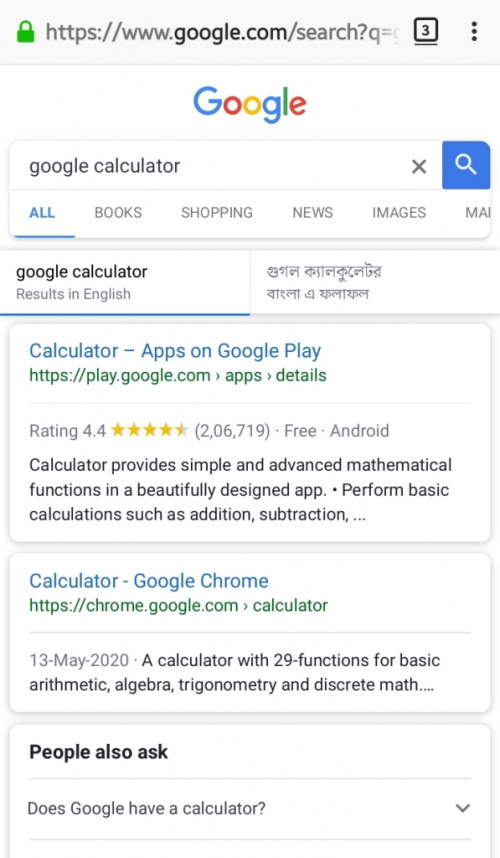Open "Calculator - Google Chrome" result link
The width and height of the screenshot is (500, 858).
pos(149,581)
